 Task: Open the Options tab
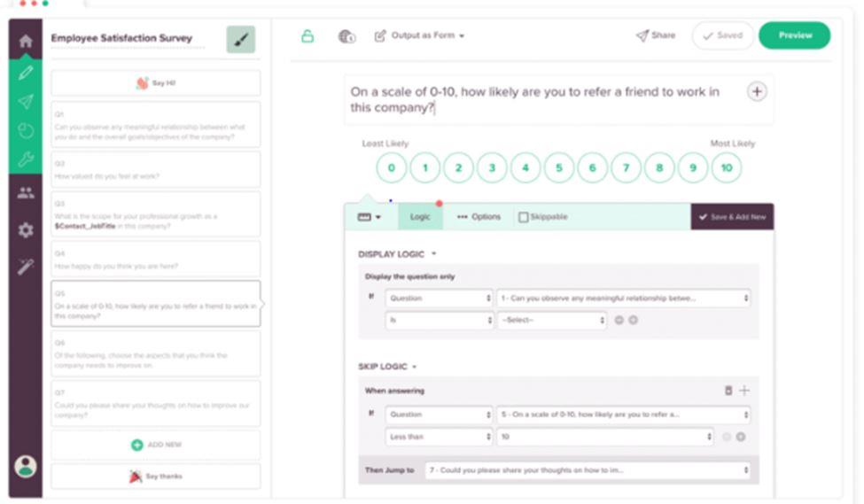479,217
